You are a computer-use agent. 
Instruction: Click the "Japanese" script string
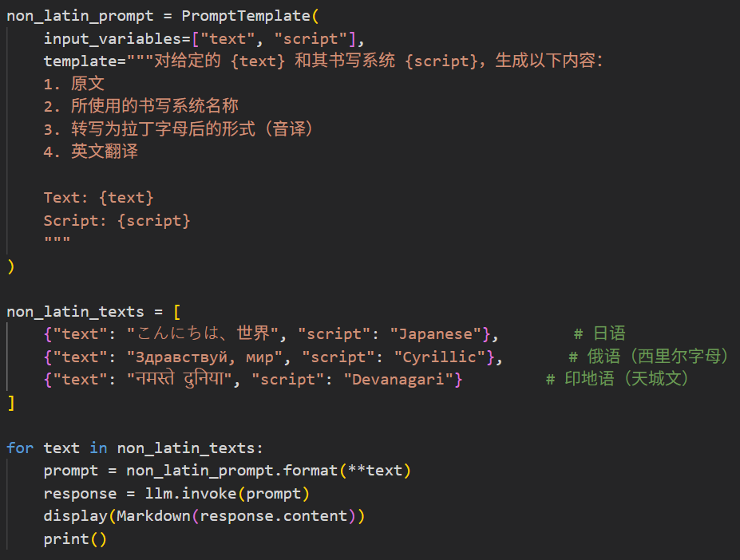[436, 334]
